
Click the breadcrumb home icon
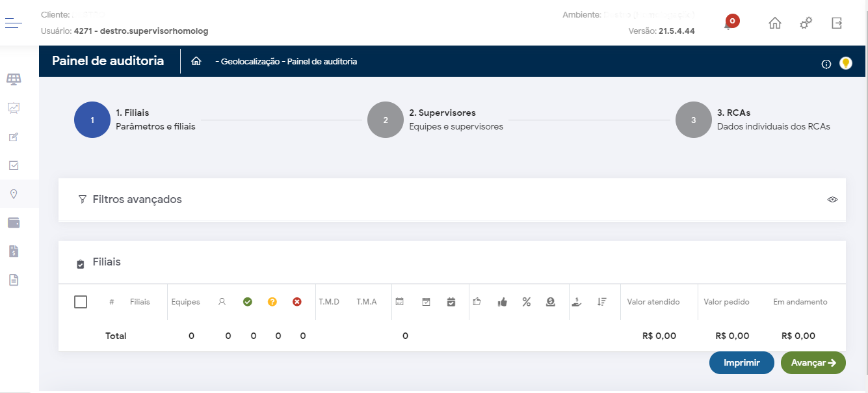tap(196, 61)
